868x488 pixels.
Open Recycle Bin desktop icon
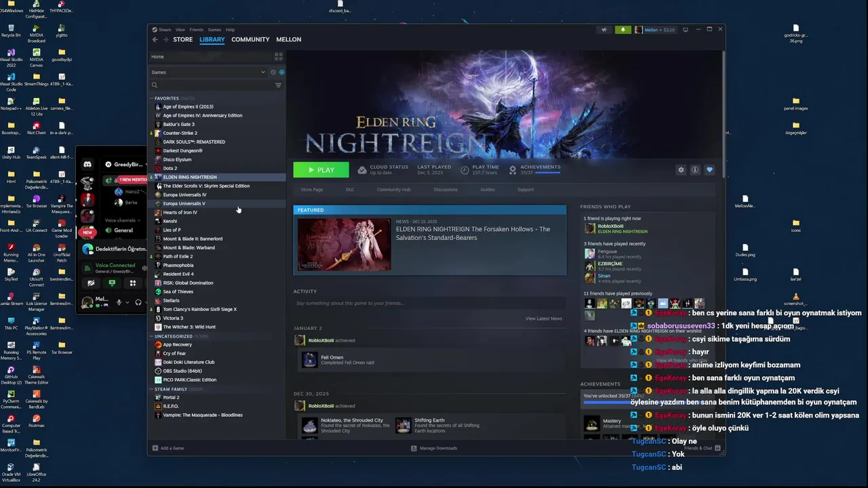click(11, 30)
